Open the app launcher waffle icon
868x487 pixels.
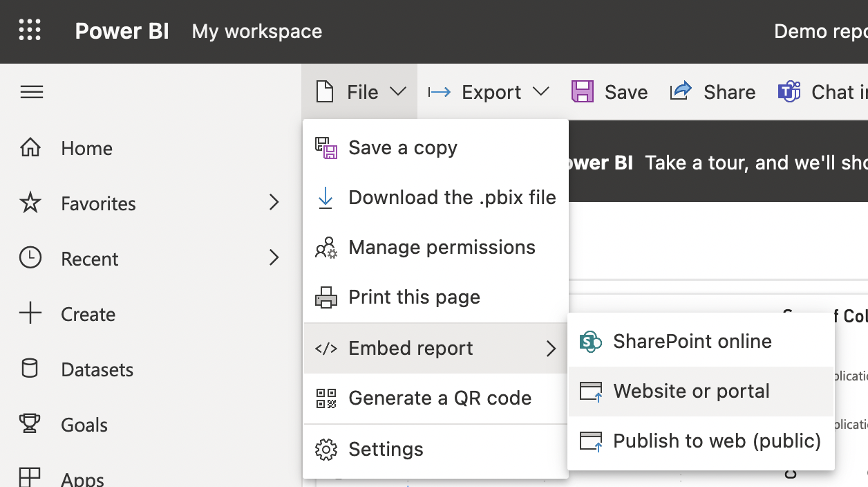30,31
